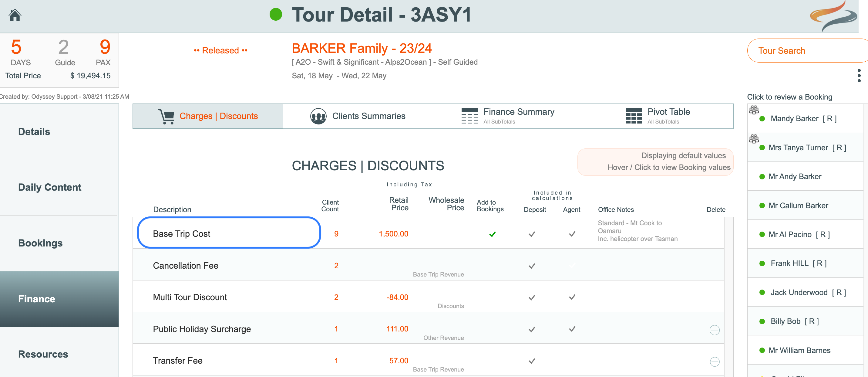Toggle Add to Bookings for Base Trip Cost
This screenshot has width=868, height=377.
[492, 234]
